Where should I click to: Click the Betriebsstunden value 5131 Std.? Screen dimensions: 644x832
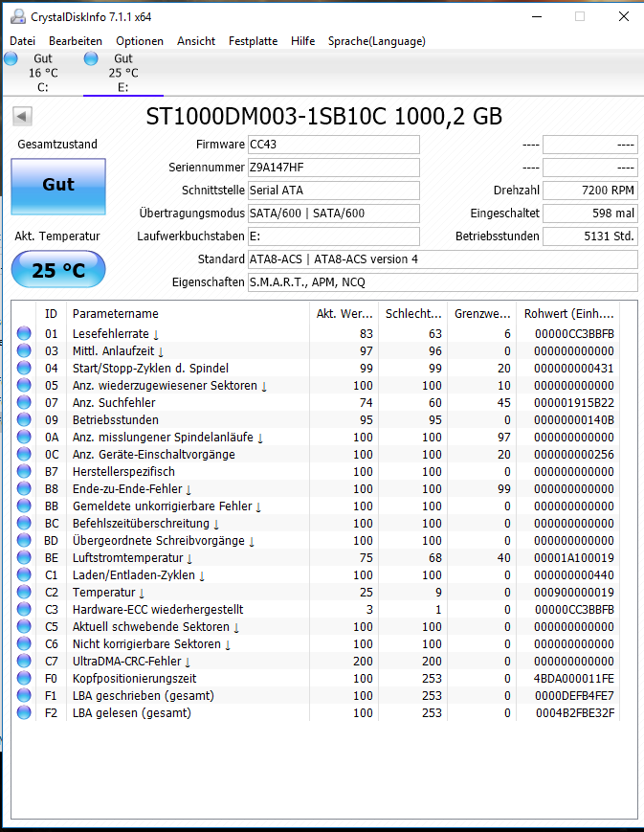pyautogui.click(x=589, y=236)
